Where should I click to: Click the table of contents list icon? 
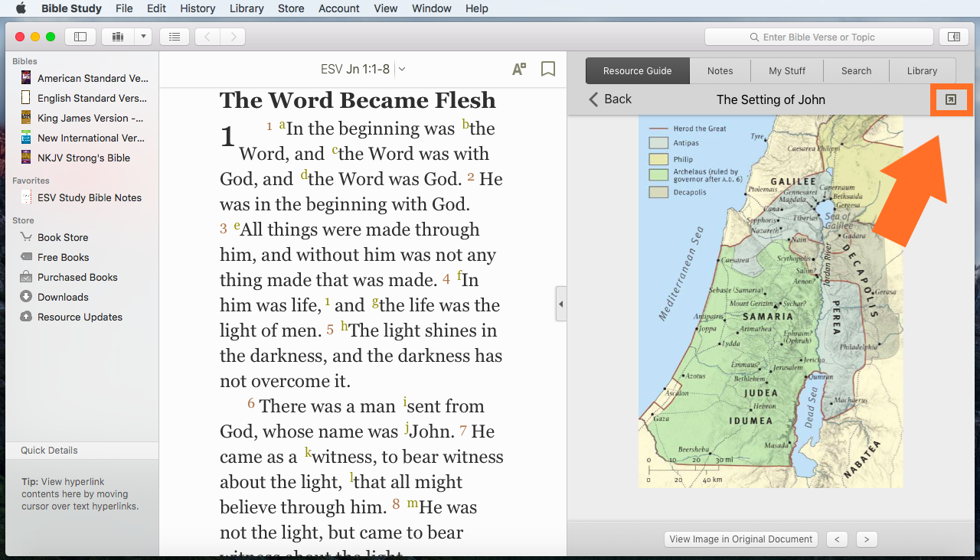[175, 37]
